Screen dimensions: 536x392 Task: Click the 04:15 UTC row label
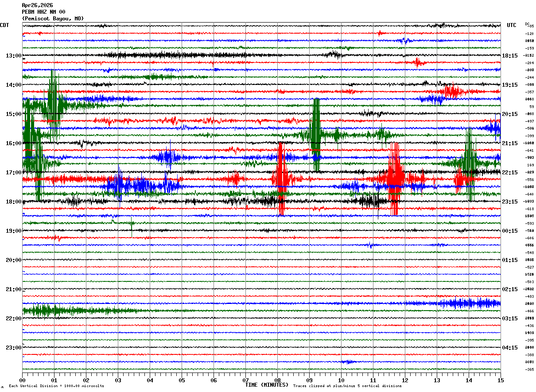pos(509,348)
